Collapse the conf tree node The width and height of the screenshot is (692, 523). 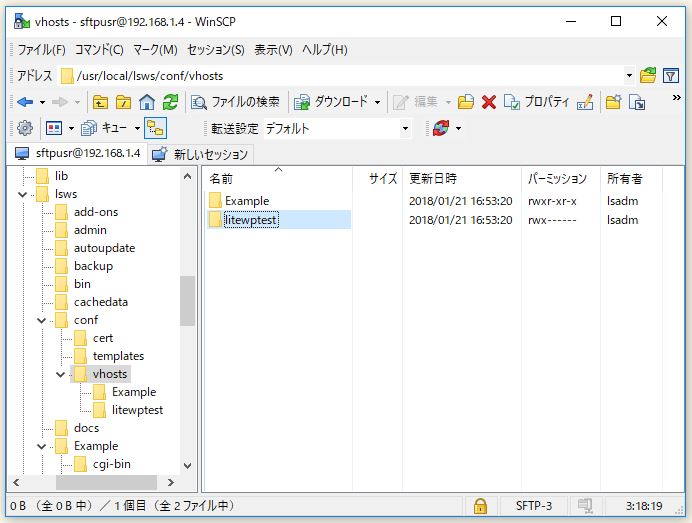[41, 320]
